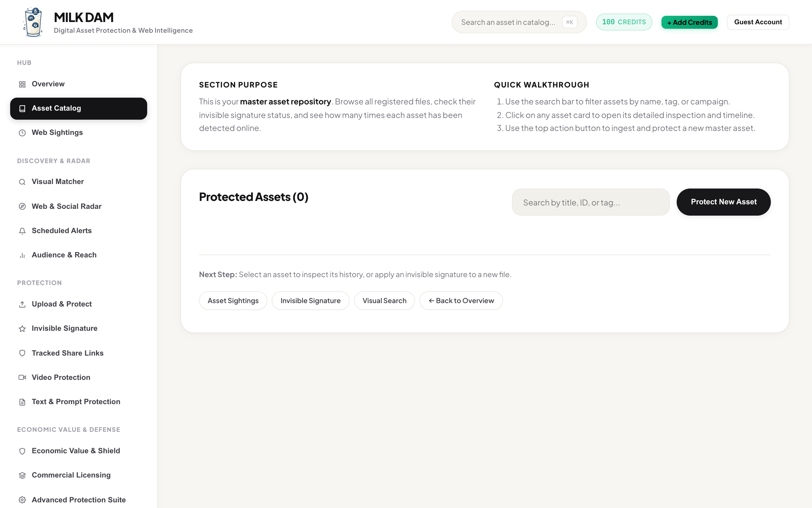Focus the Search by title, ID, or tag field
812x508 pixels.
(x=591, y=202)
